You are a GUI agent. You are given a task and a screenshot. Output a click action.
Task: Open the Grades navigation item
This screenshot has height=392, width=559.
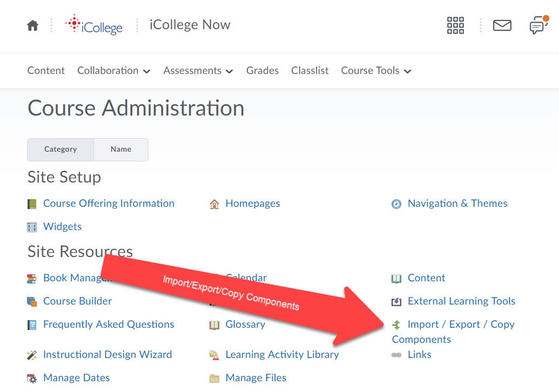point(262,71)
